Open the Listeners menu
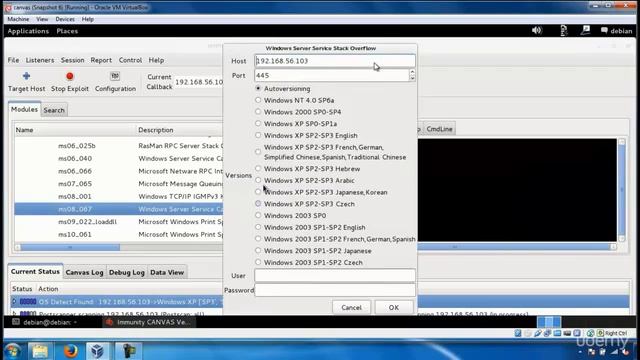 (x=40, y=60)
